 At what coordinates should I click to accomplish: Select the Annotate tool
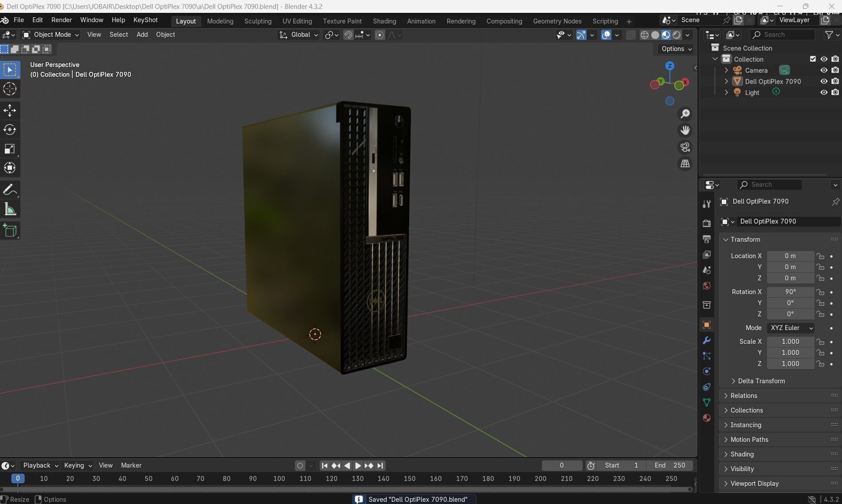click(10, 190)
